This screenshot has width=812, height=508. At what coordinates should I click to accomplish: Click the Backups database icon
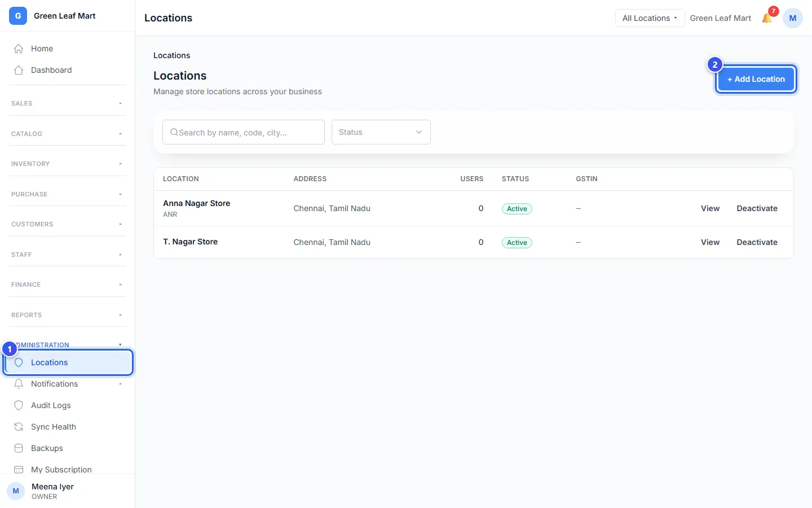19,448
